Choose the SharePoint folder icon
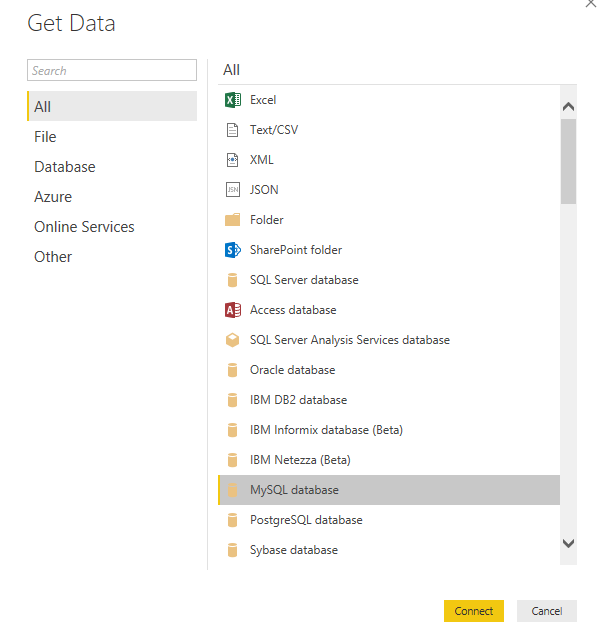 [x=233, y=250]
